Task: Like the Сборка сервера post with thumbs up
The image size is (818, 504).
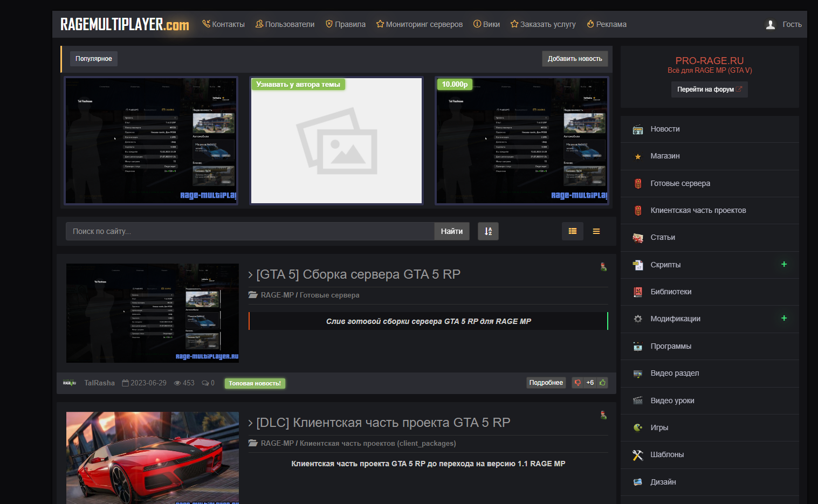Action: coord(602,383)
